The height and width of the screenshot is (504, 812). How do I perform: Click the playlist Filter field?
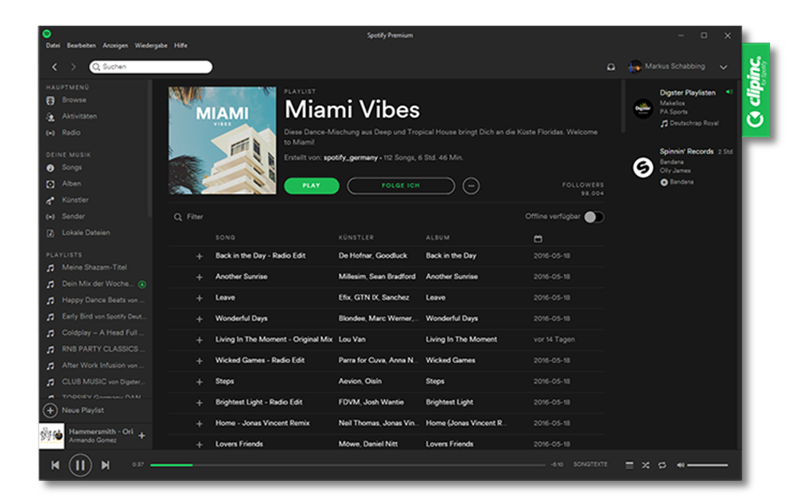[x=195, y=217]
